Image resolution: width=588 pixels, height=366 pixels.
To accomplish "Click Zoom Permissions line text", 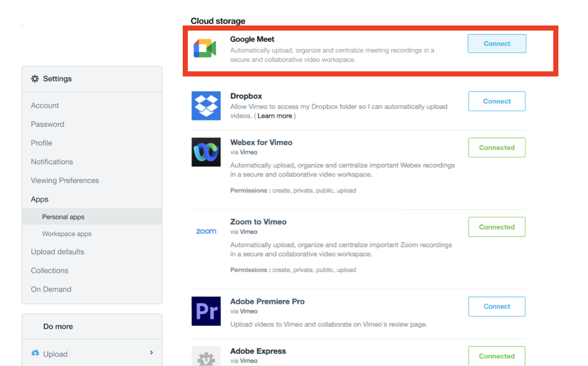I will tap(293, 270).
